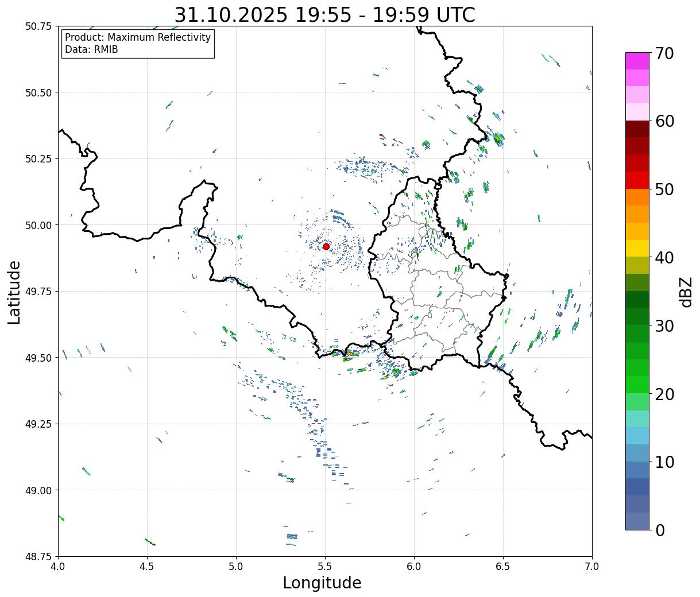Image resolution: width=700 pixels, height=597 pixels.
Task: Click the 'Product: Maximum Reflectivity' text
Action: pyautogui.click(x=138, y=37)
